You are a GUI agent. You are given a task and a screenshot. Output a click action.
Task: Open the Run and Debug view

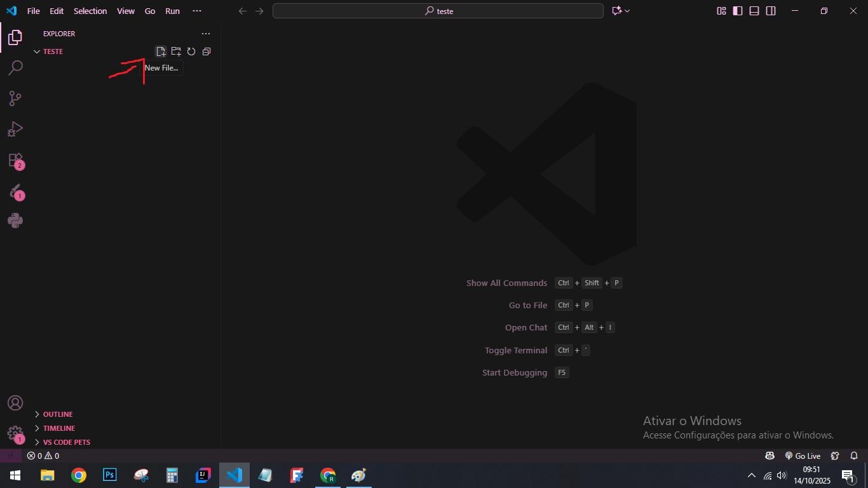(15, 129)
